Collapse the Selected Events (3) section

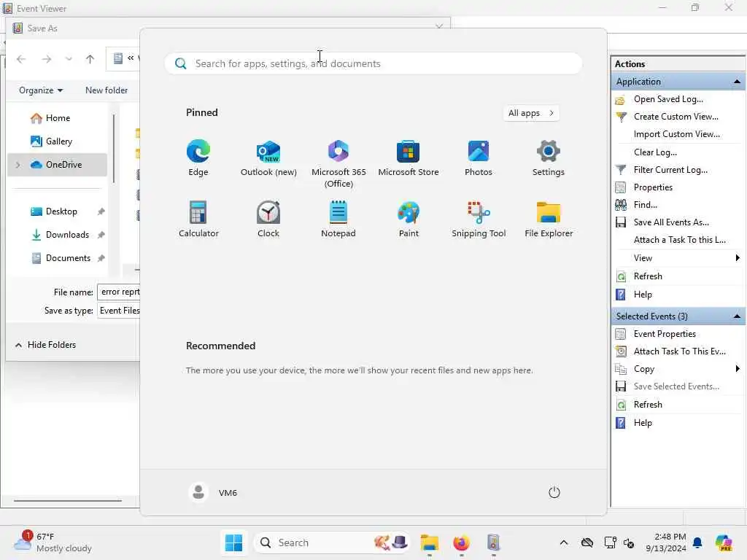click(737, 316)
